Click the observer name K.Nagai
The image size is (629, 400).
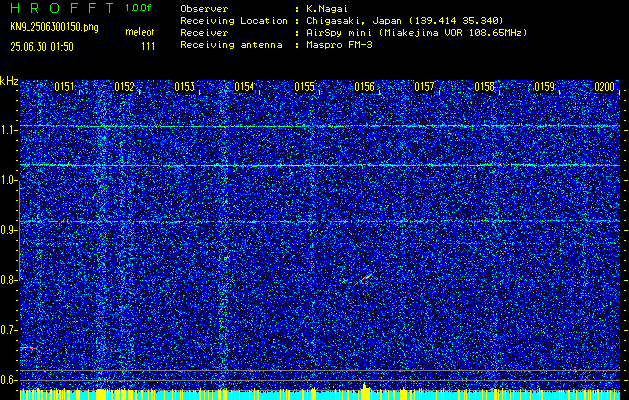click(x=326, y=9)
